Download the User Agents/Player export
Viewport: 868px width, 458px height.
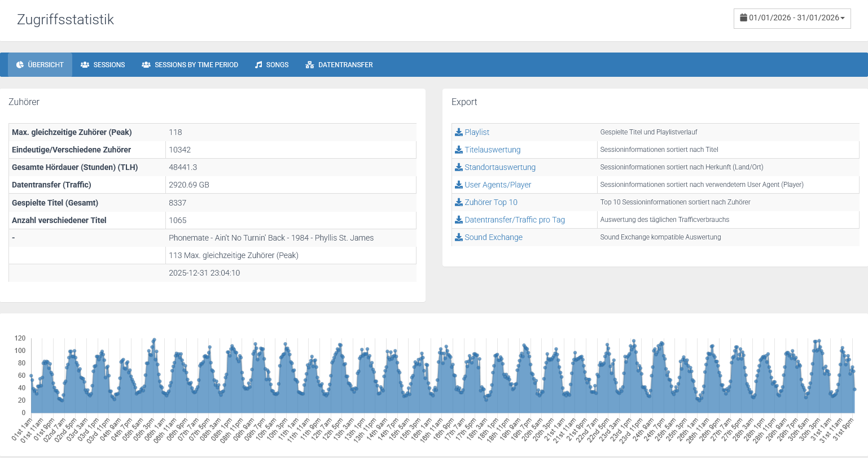click(x=497, y=185)
